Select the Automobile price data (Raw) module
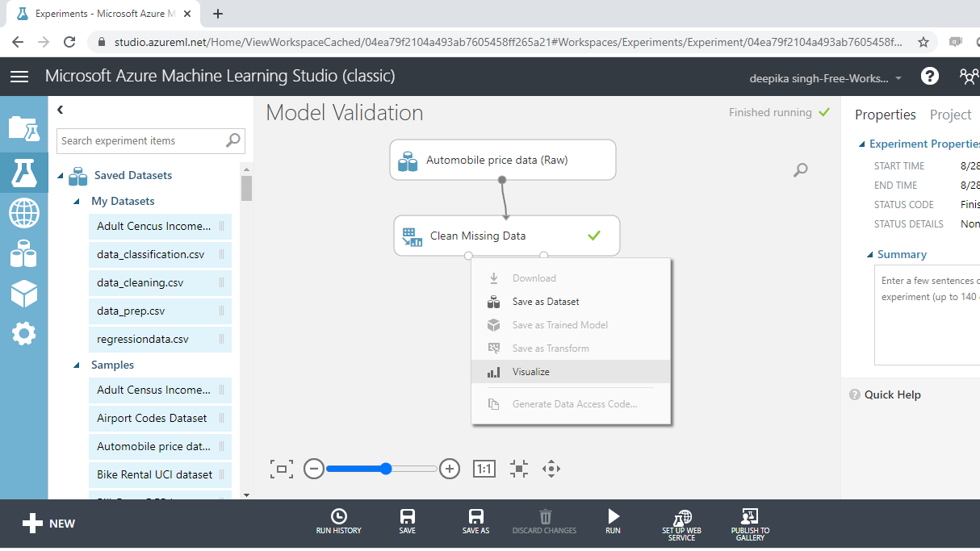The height and width of the screenshot is (551, 980). pyautogui.click(x=503, y=160)
